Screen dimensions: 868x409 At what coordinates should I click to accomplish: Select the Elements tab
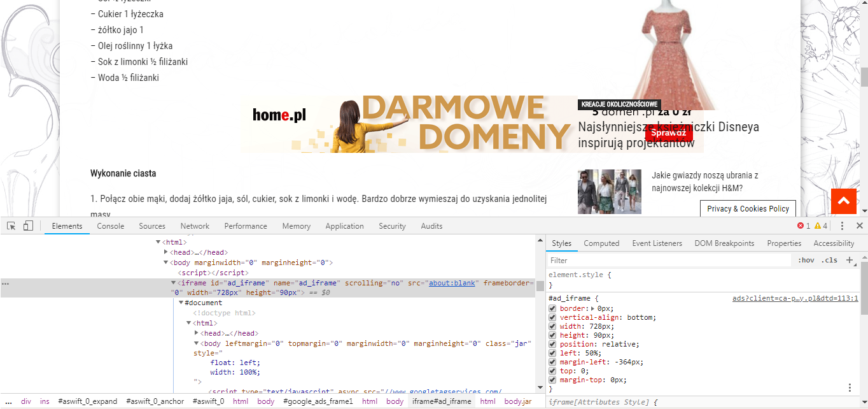[x=67, y=226]
